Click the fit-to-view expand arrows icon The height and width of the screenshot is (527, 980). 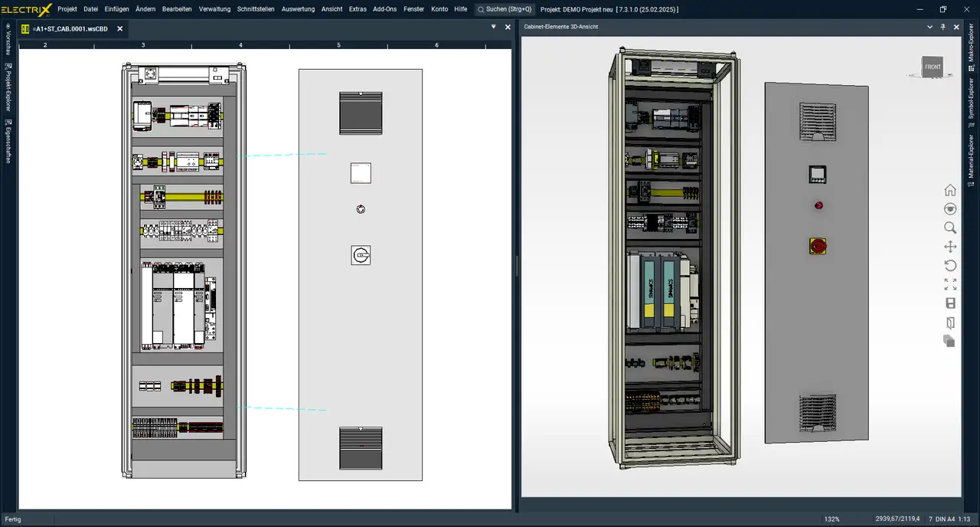950,284
